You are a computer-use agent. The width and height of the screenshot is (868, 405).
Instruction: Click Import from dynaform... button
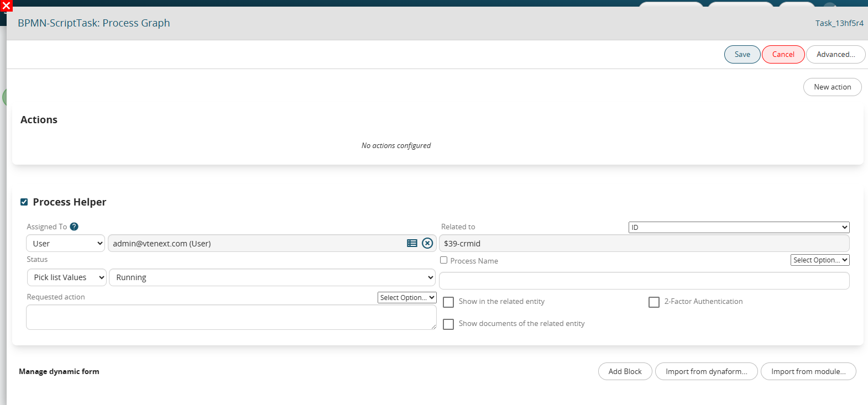(x=707, y=371)
